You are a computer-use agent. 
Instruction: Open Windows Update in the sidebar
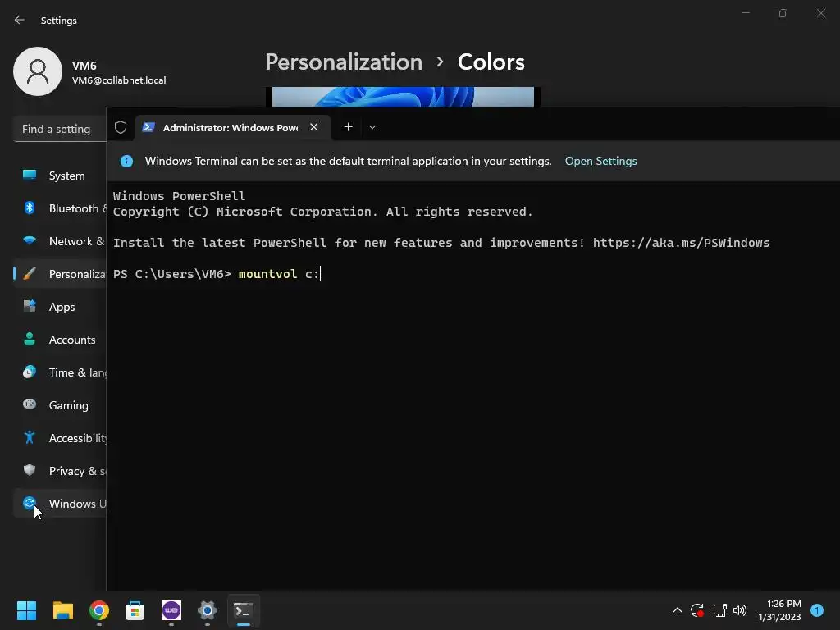pos(59,504)
